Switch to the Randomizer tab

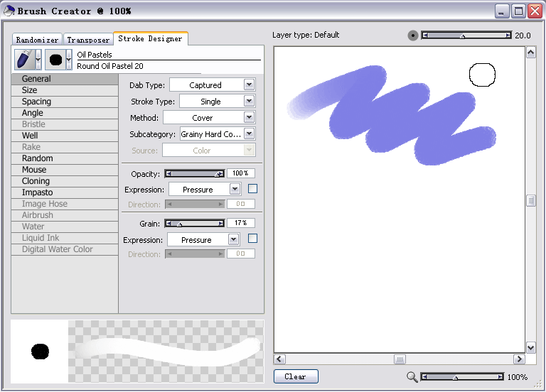(37, 40)
